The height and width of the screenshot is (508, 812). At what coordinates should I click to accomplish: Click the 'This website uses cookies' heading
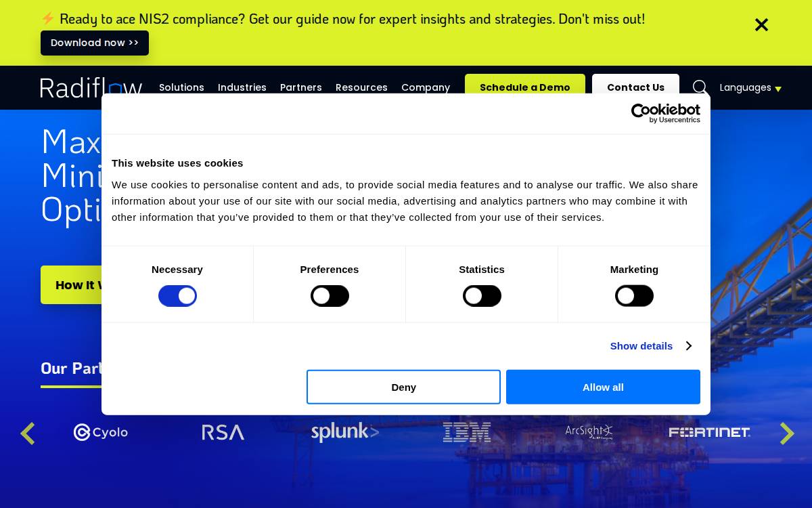pos(177,163)
